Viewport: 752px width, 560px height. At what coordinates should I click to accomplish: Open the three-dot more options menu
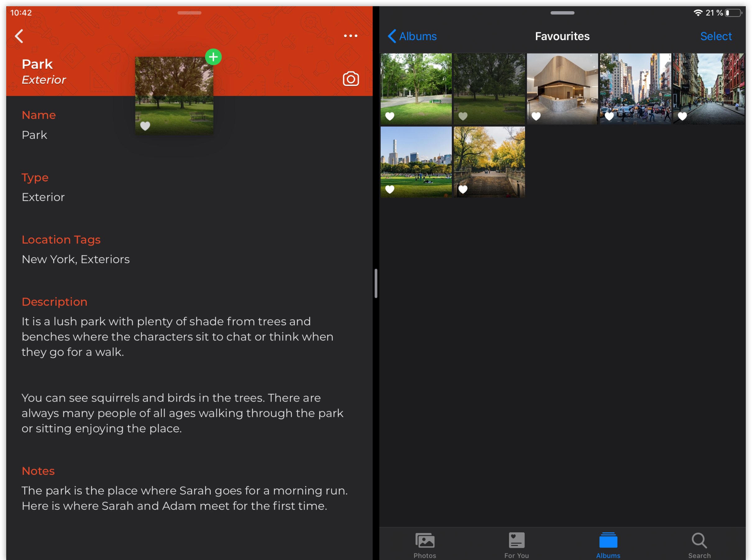(x=351, y=36)
